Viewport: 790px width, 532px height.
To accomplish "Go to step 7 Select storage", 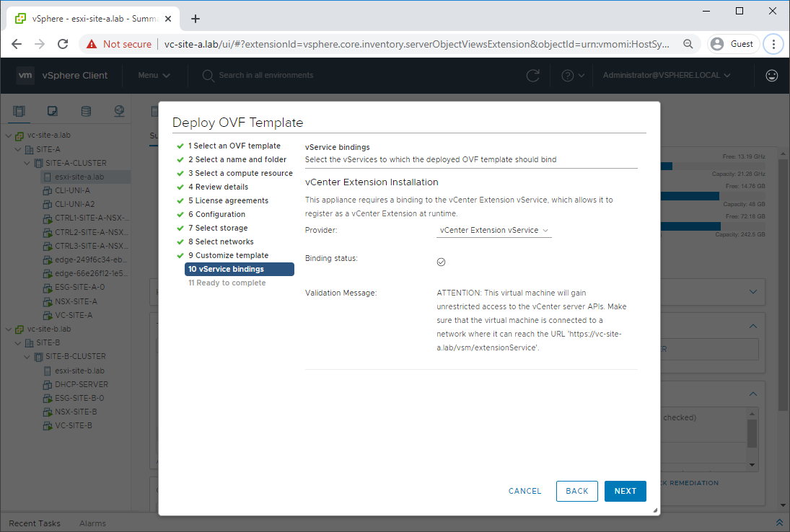I will point(218,228).
